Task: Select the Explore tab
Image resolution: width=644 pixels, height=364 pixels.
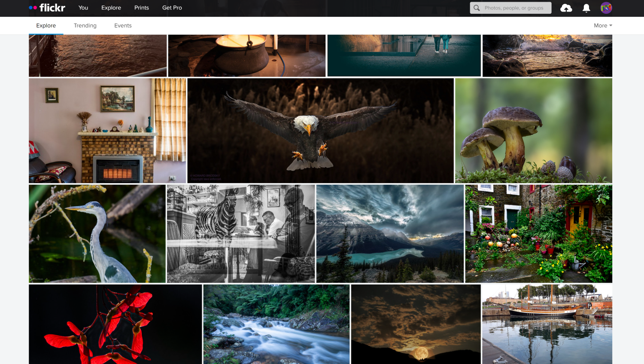Action: coord(46,25)
